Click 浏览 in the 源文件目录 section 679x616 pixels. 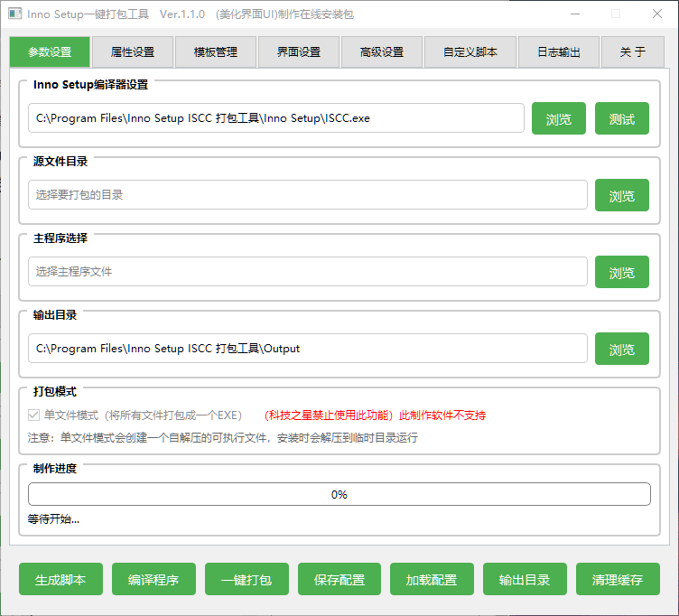click(621, 195)
